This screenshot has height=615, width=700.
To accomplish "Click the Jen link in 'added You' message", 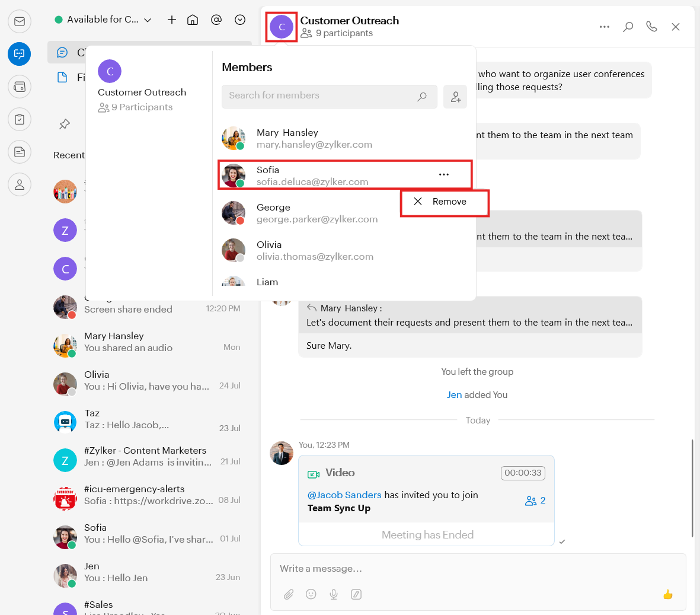I will tap(454, 395).
